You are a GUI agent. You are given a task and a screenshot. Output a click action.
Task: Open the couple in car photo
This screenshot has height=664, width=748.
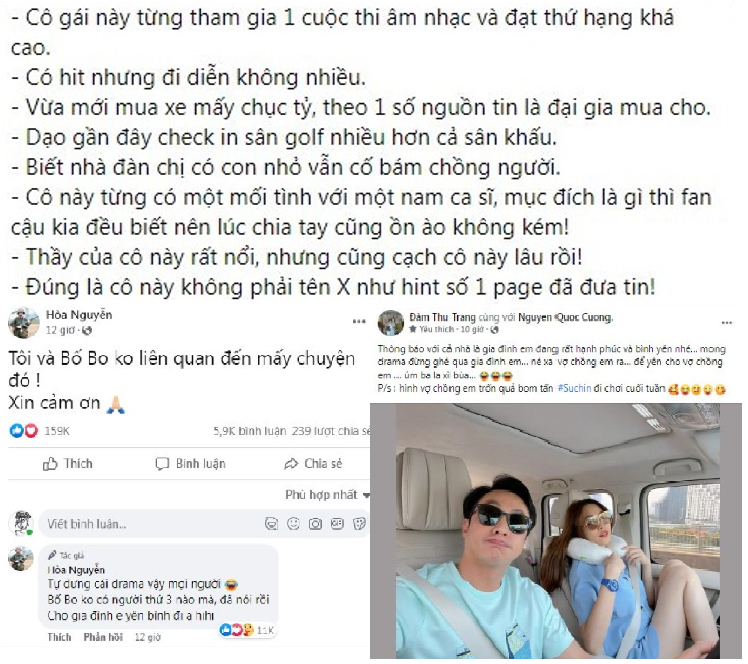pos(557,531)
